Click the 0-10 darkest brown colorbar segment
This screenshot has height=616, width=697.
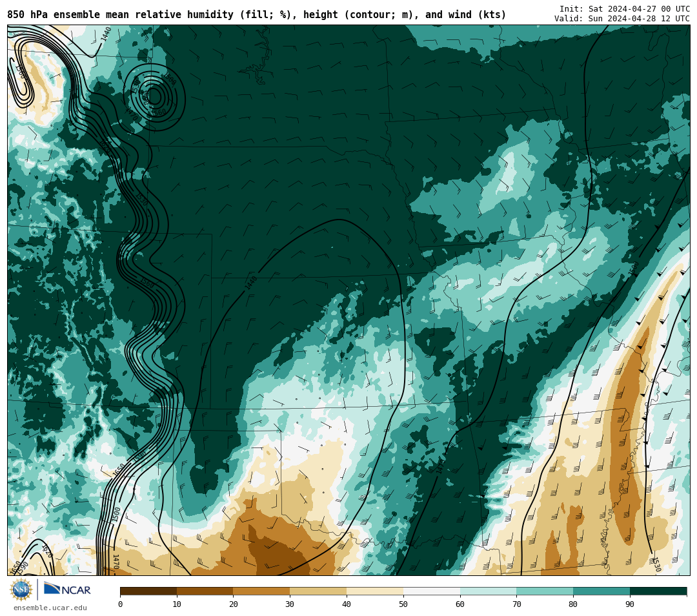(x=148, y=591)
